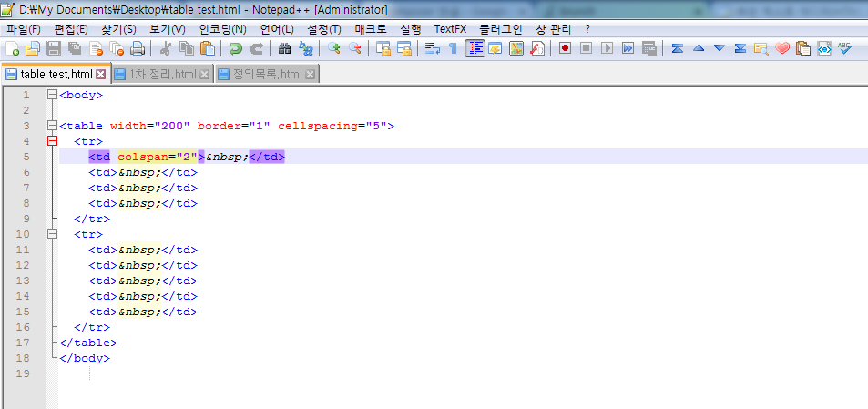
Task: Stop macro recording
Action: pyautogui.click(x=586, y=48)
